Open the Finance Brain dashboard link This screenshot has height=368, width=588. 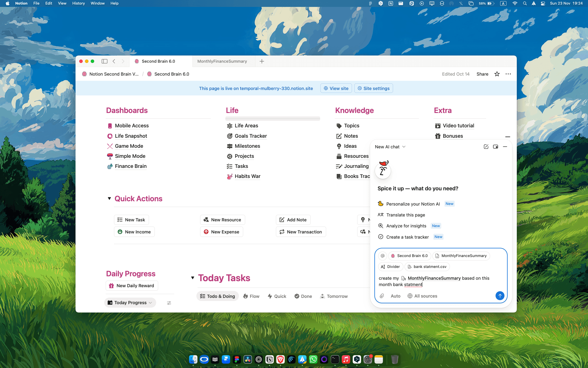131,166
